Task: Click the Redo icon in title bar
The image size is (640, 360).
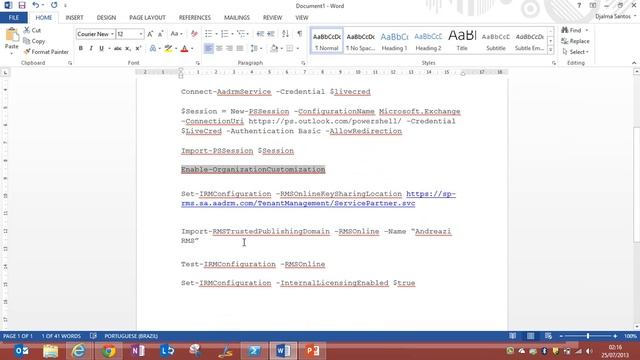Action: [x=54, y=5]
